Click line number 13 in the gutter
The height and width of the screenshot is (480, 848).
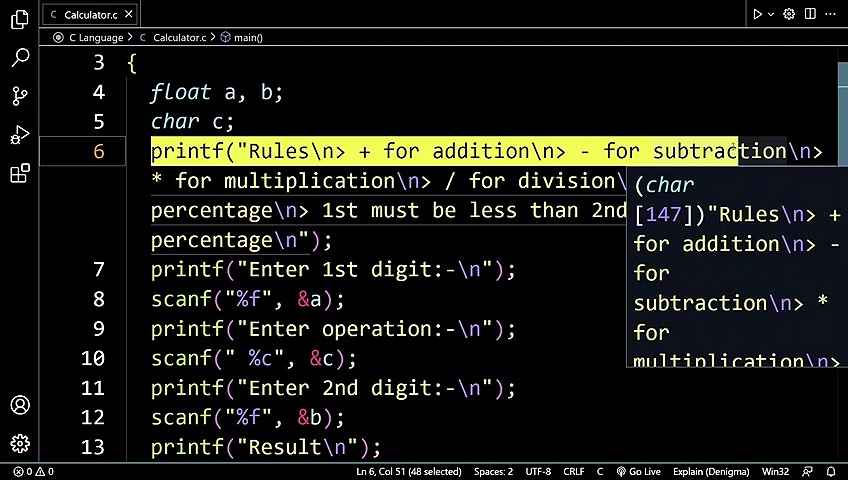point(92,447)
